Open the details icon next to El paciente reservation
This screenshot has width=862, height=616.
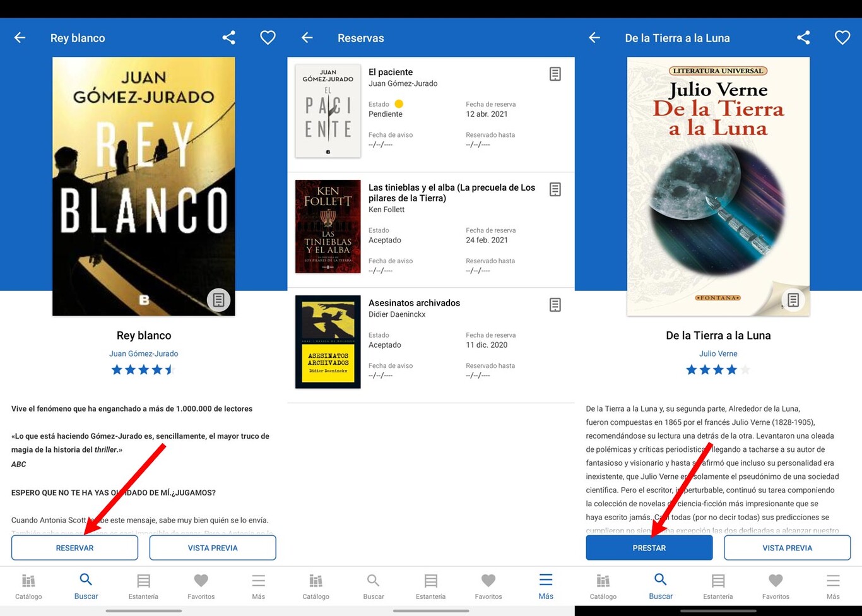(x=555, y=74)
